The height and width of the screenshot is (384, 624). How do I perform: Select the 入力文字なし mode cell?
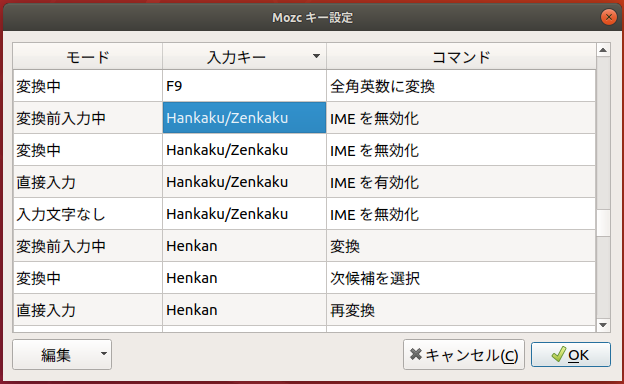tap(88, 214)
